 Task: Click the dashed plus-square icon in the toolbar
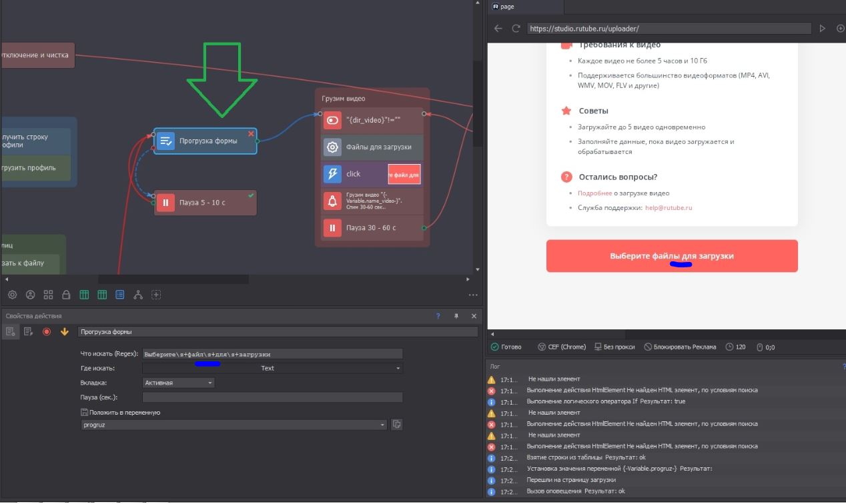click(x=156, y=295)
